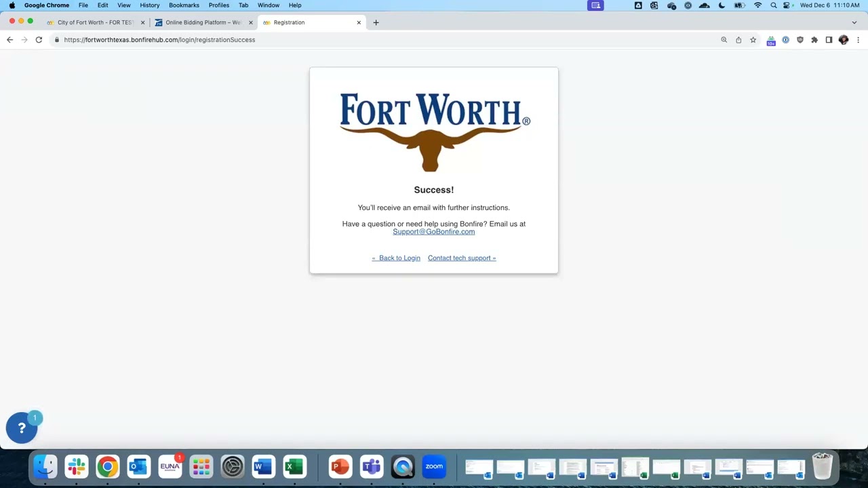Open Chrome's three-dot menu
The image size is (868, 488).
858,40
